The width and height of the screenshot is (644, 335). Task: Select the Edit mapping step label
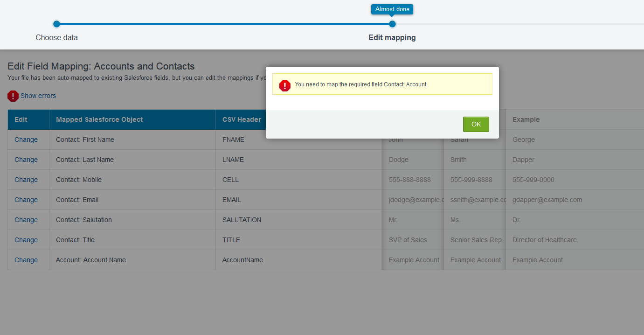pyautogui.click(x=392, y=38)
